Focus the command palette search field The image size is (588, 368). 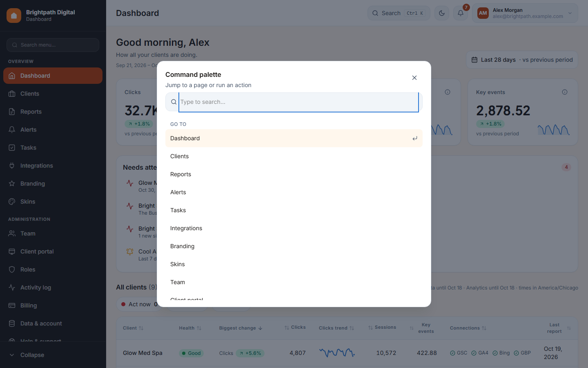coord(298,102)
